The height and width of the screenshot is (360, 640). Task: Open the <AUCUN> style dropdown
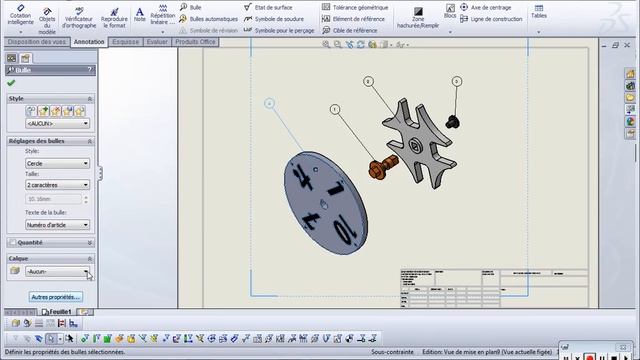(x=57, y=123)
